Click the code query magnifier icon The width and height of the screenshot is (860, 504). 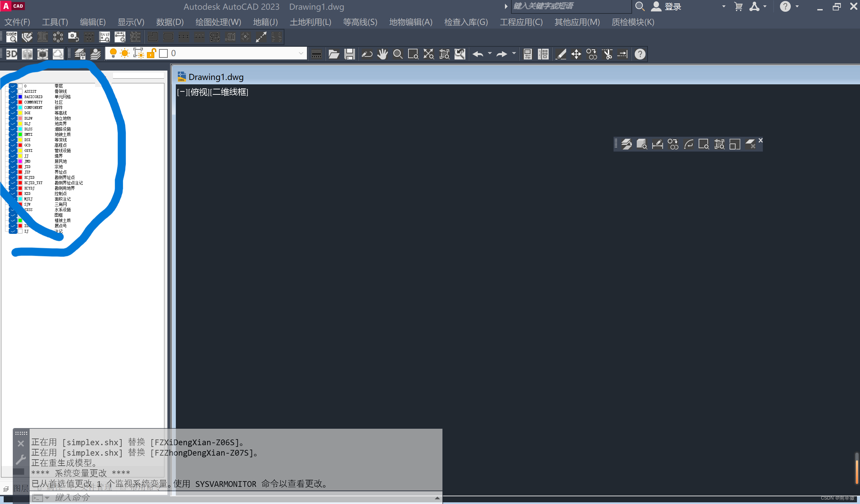pyautogui.click(x=12, y=37)
